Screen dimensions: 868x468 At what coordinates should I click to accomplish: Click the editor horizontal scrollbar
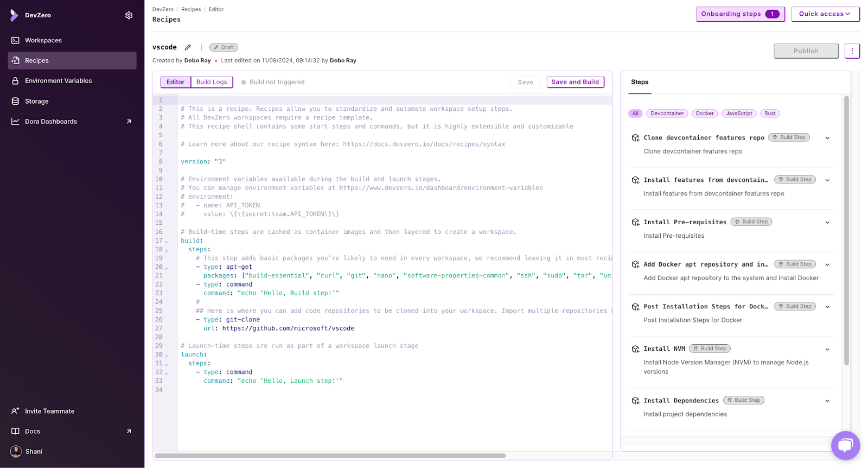[x=330, y=456]
